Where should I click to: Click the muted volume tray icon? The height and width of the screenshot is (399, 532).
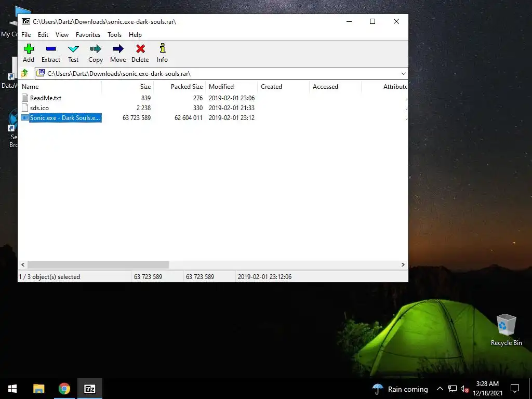[465, 389]
